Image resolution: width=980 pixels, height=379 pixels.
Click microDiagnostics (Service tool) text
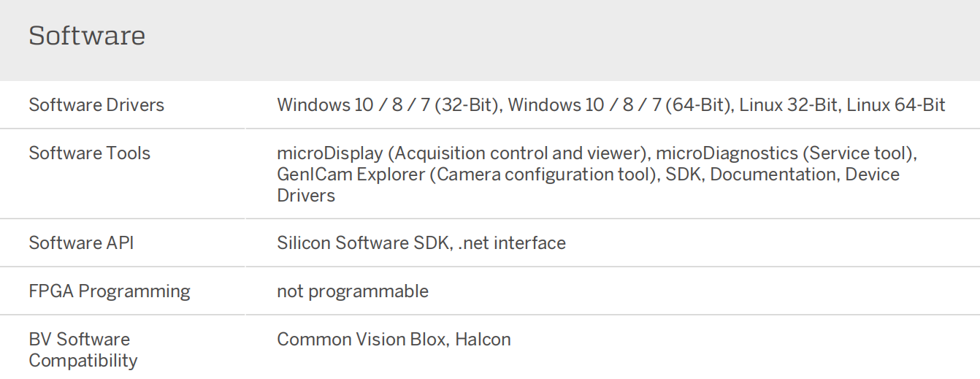point(786,153)
